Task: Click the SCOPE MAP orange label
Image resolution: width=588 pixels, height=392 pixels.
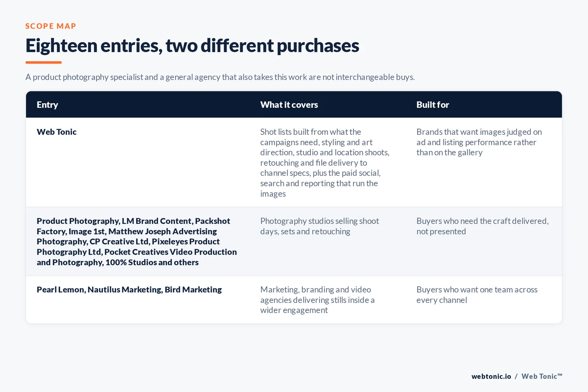Action: (51, 26)
